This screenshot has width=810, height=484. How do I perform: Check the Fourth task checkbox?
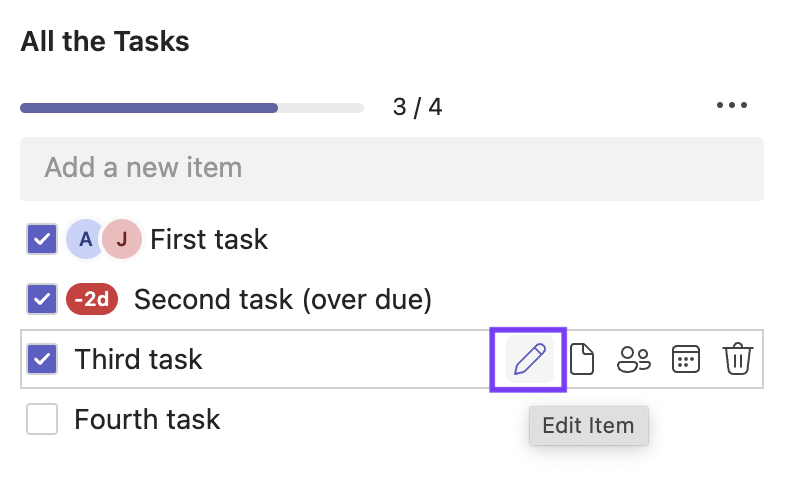pos(42,419)
